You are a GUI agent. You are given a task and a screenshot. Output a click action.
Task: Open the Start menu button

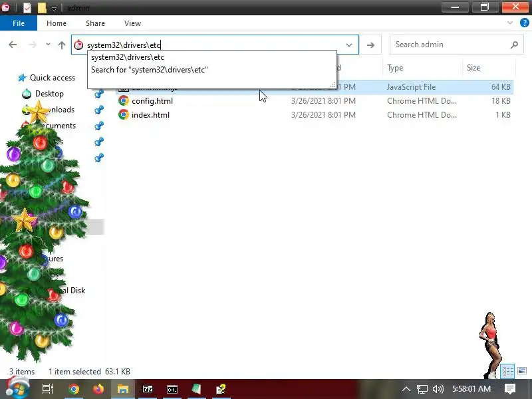click(x=17, y=389)
